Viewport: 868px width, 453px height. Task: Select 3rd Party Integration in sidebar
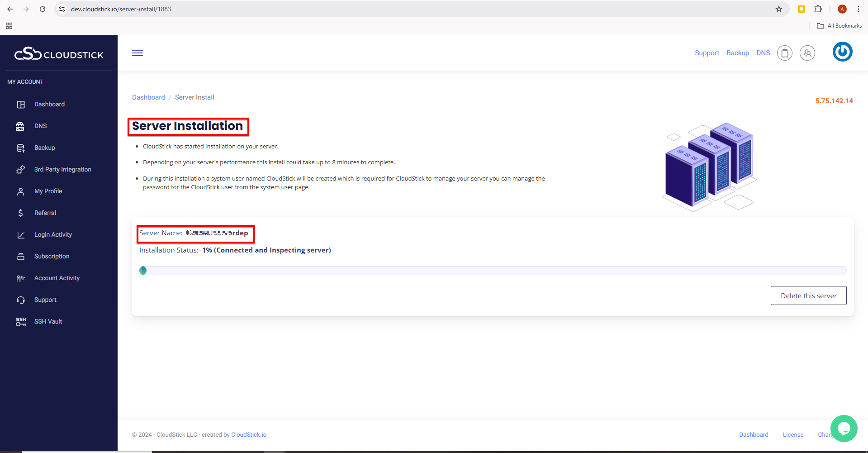pos(62,170)
